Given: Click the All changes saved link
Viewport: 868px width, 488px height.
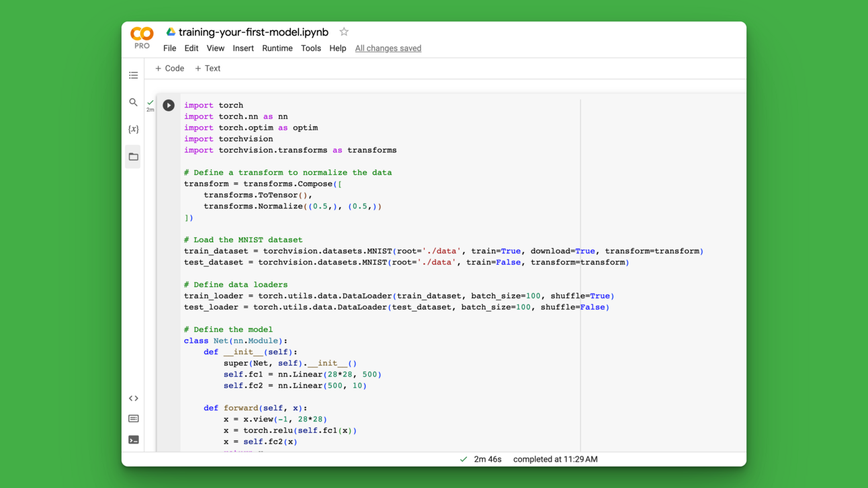Looking at the screenshot, I should 388,48.
